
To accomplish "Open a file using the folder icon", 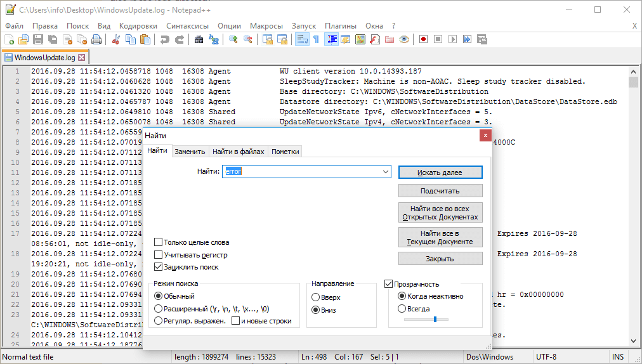I will coord(23,40).
